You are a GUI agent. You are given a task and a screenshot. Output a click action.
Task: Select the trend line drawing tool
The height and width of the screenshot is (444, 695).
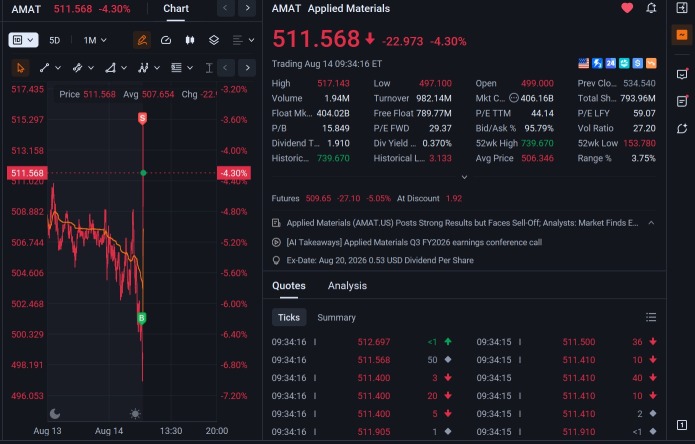tap(44, 68)
